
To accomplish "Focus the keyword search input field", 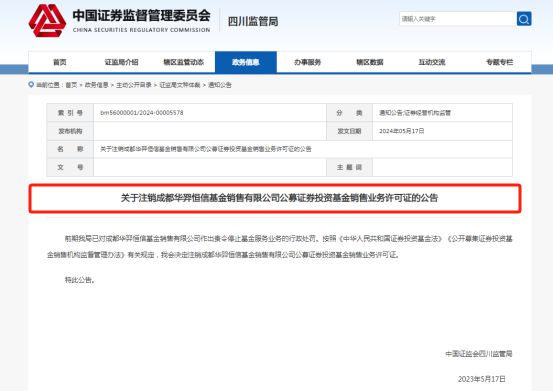I will tap(458, 19).
